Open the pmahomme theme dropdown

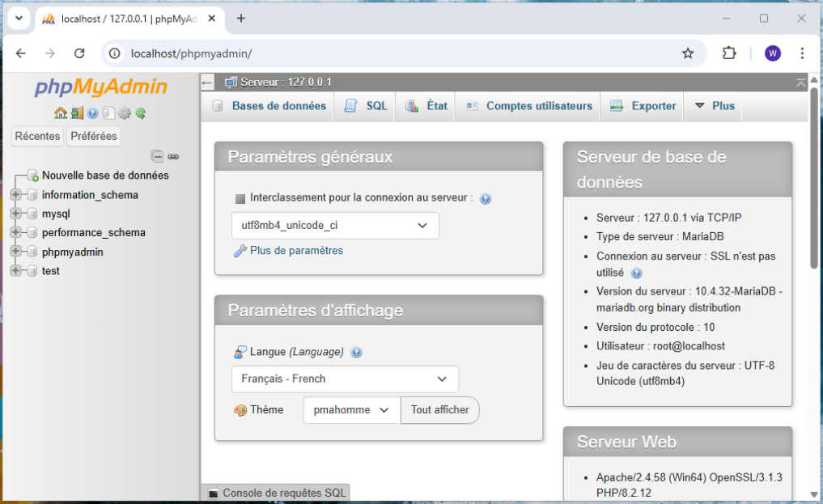click(x=350, y=410)
